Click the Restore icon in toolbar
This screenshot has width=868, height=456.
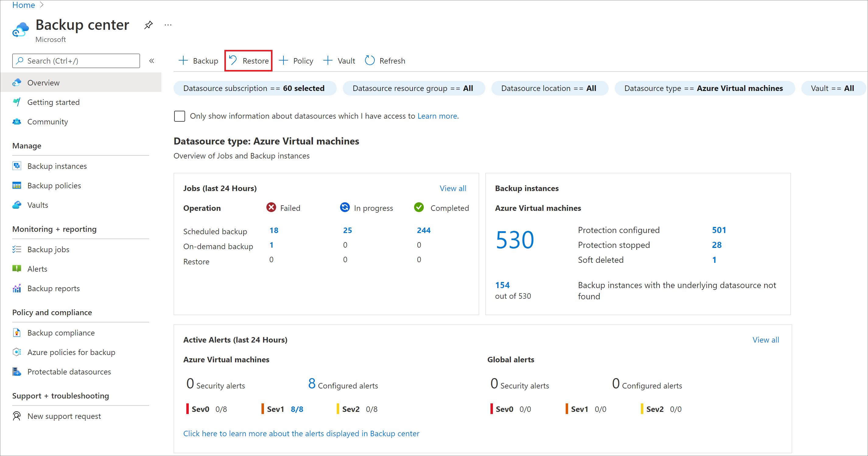[x=248, y=60]
